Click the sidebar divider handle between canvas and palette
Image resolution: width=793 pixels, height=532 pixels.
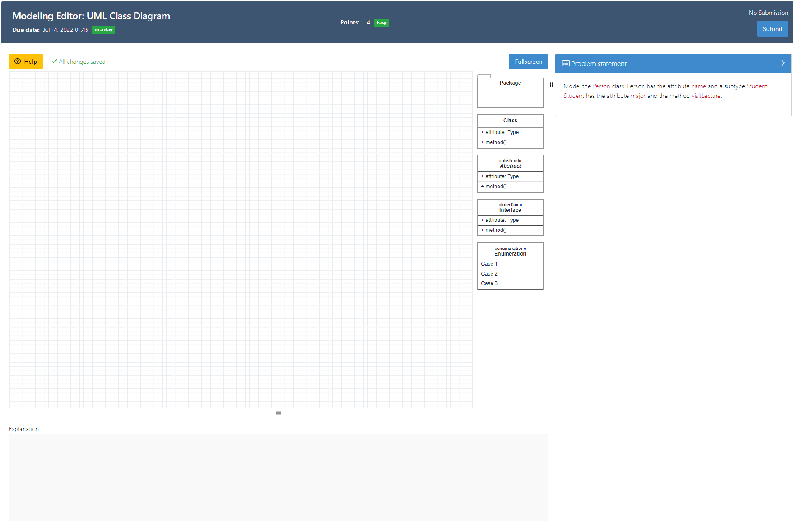click(551, 86)
